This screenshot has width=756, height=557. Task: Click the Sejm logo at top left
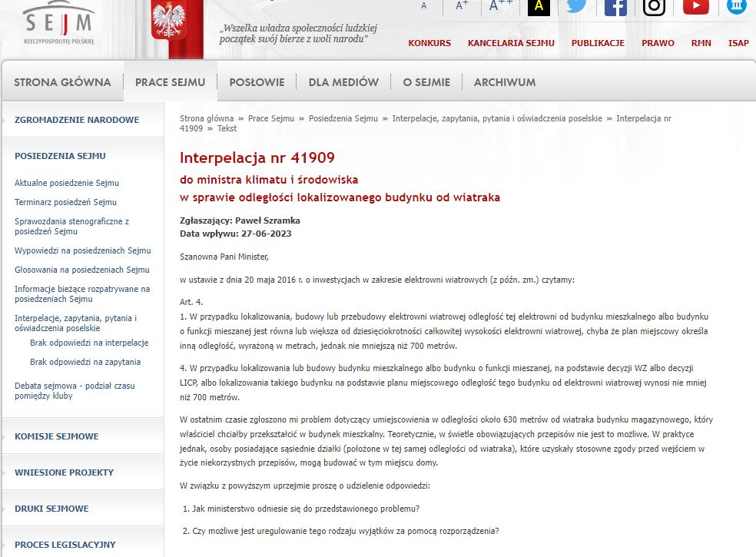[x=58, y=23]
